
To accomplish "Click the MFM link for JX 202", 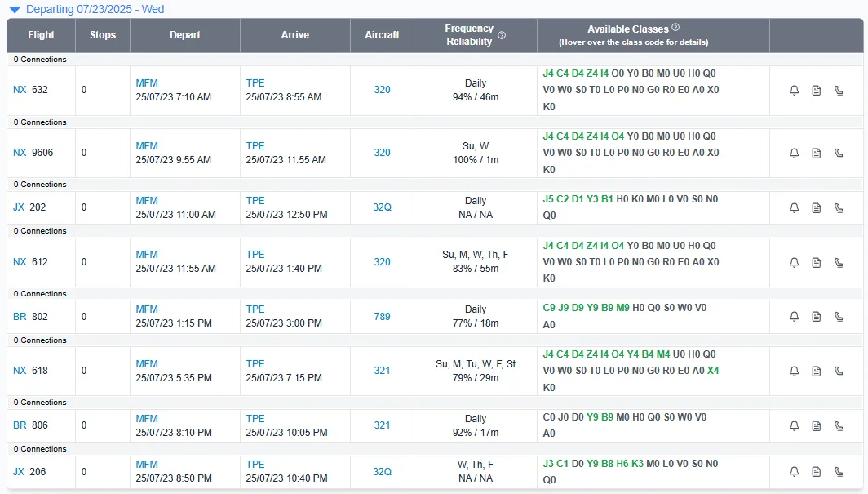I will [x=147, y=201].
